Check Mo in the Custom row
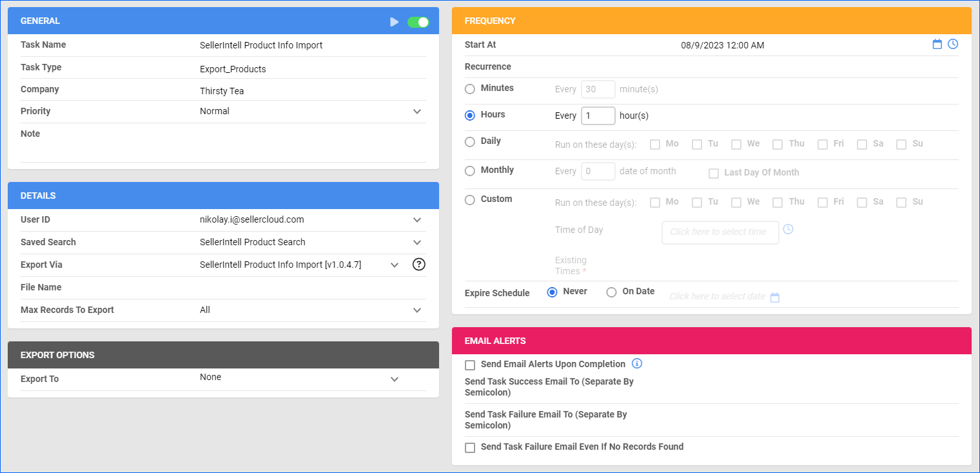 655,202
